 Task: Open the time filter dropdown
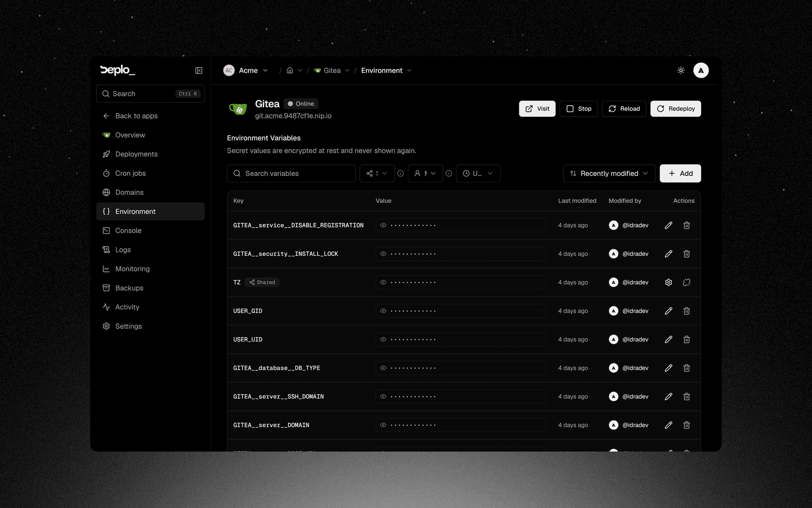pyautogui.click(x=478, y=174)
